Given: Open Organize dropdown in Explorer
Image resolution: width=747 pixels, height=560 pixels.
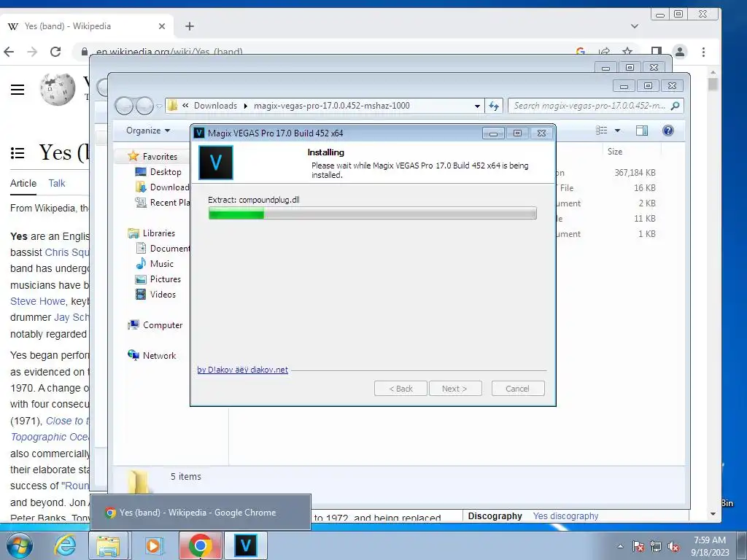Looking at the screenshot, I should click(147, 131).
